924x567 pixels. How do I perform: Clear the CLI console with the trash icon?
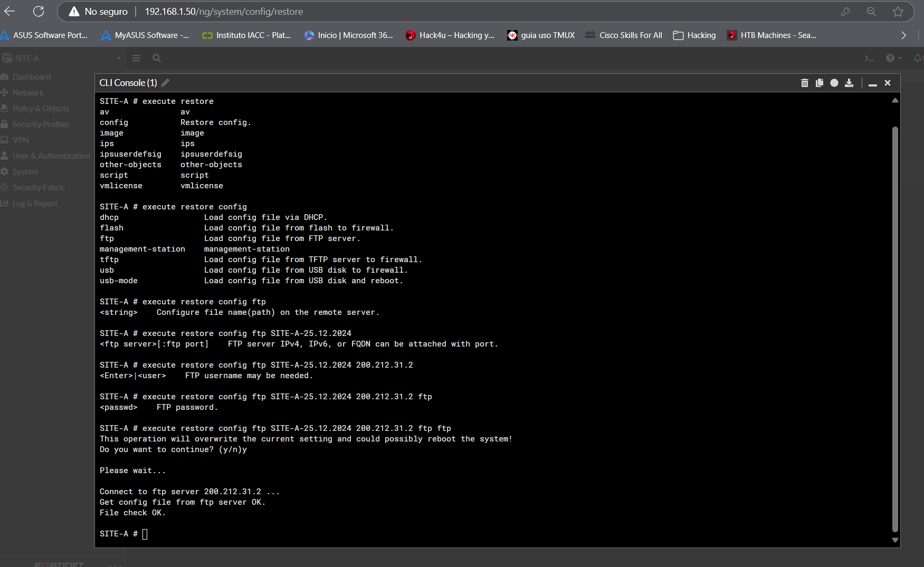coord(804,83)
